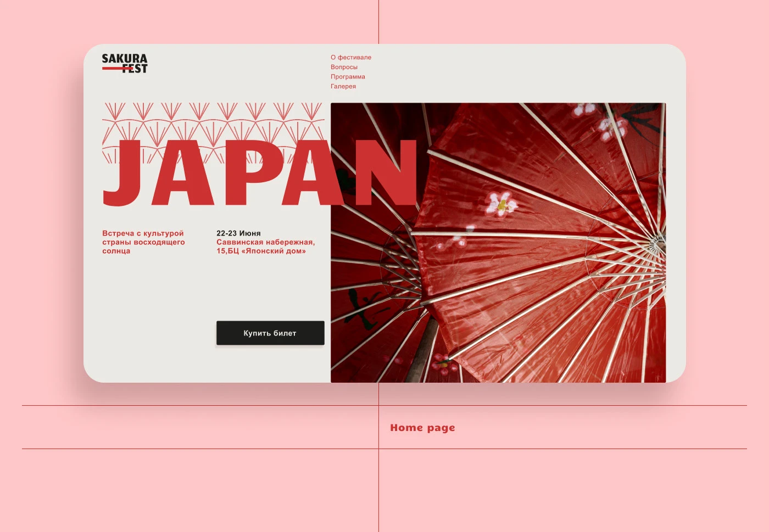Go to the Галерея page

(x=343, y=86)
